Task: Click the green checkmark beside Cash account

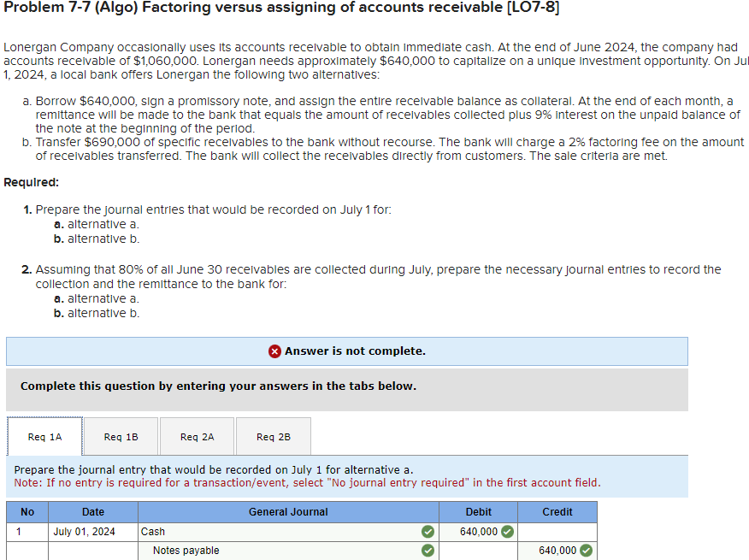Action: coord(427,531)
